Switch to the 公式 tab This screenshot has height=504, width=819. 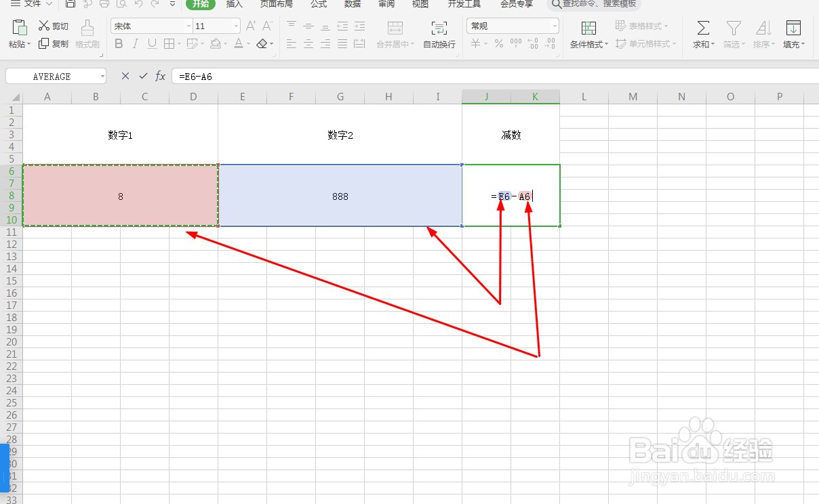tap(319, 3)
